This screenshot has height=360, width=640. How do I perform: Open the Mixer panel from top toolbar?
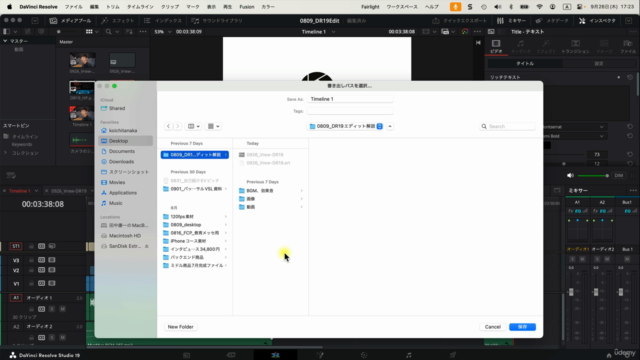(x=511, y=20)
